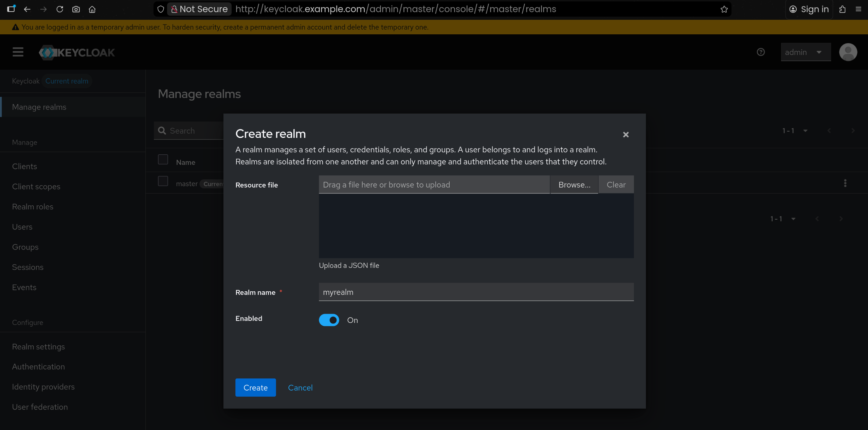
Task: Click the Cancel link
Action: pos(300,388)
